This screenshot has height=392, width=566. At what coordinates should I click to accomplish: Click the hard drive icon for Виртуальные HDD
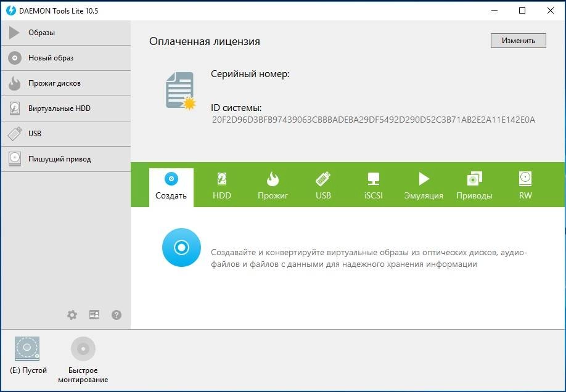[15, 108]
